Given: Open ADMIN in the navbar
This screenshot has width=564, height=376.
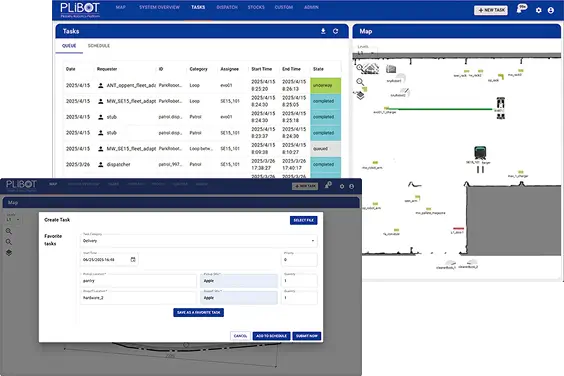Looking at the screenshot, I should 311,7.
